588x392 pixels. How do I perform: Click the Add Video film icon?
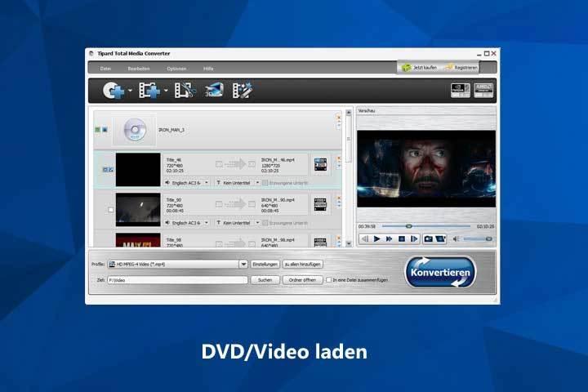149,91
